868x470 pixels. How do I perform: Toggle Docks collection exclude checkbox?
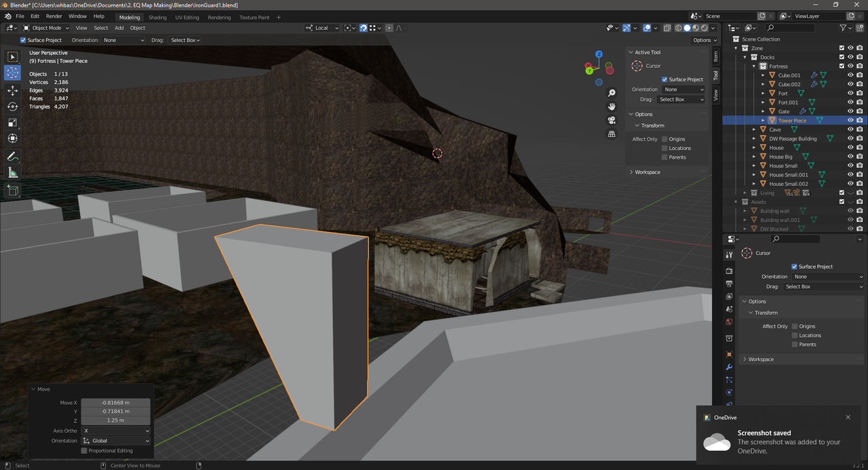tap(842, 57)
